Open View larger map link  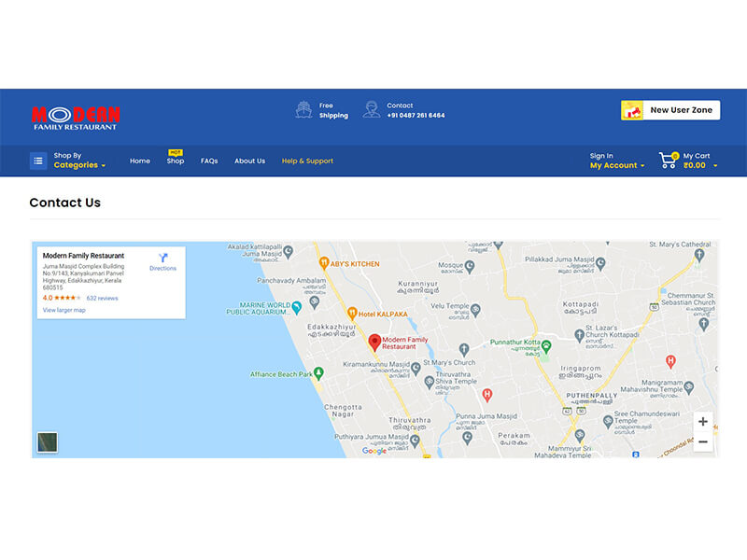click(x=63, y=310)
